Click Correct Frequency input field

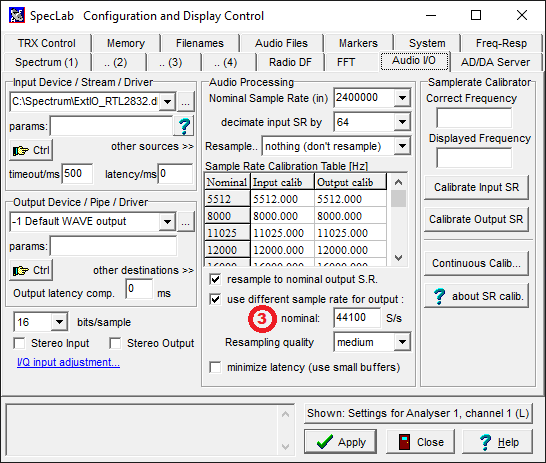pos(474,118)
